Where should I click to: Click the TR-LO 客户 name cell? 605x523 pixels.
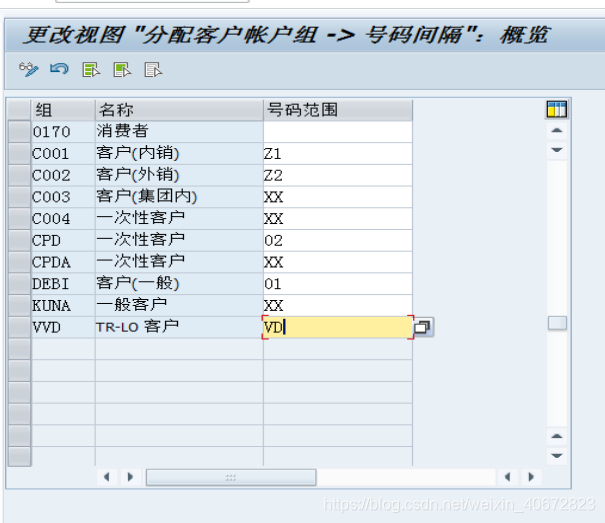coord(179,327)
